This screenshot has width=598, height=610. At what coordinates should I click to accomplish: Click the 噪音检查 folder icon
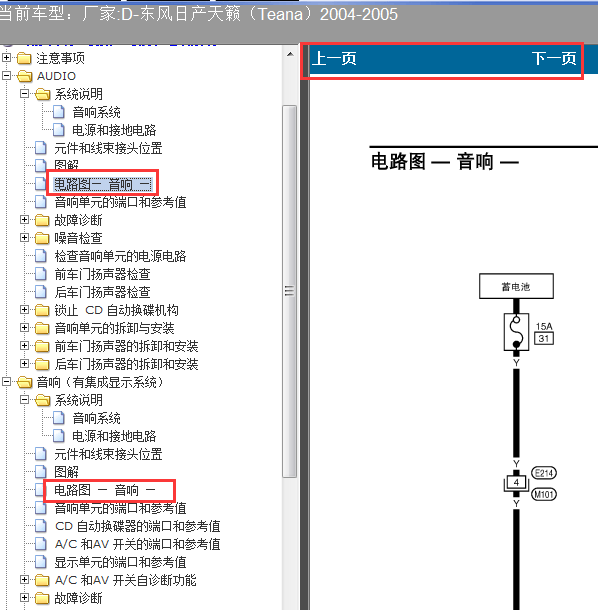point(42,238)
